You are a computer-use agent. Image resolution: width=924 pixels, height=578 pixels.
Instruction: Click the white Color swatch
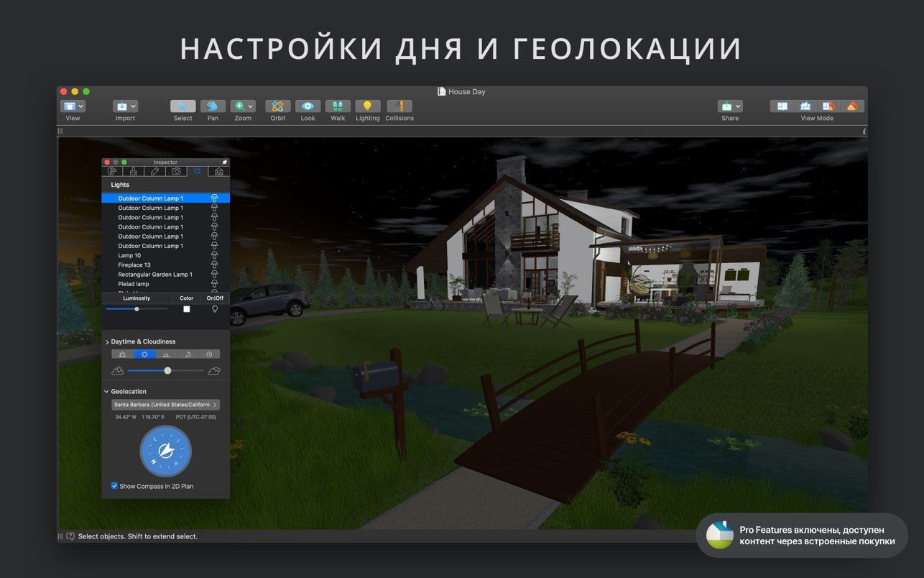coord(187,308)
